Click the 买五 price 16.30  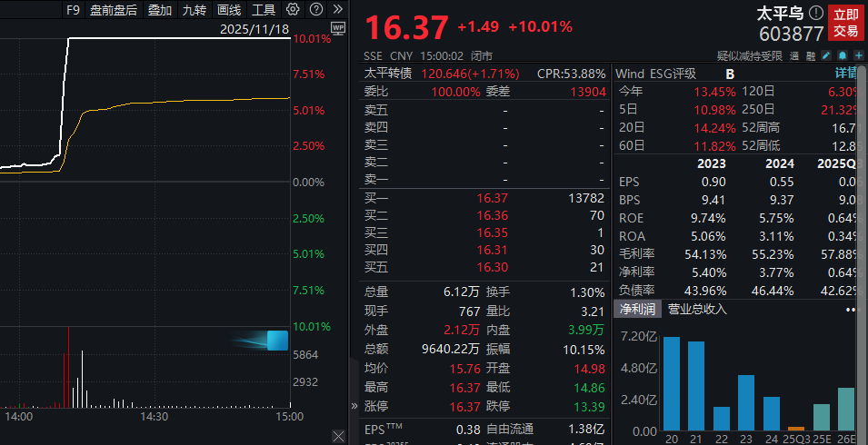click(x=492, y=268)
